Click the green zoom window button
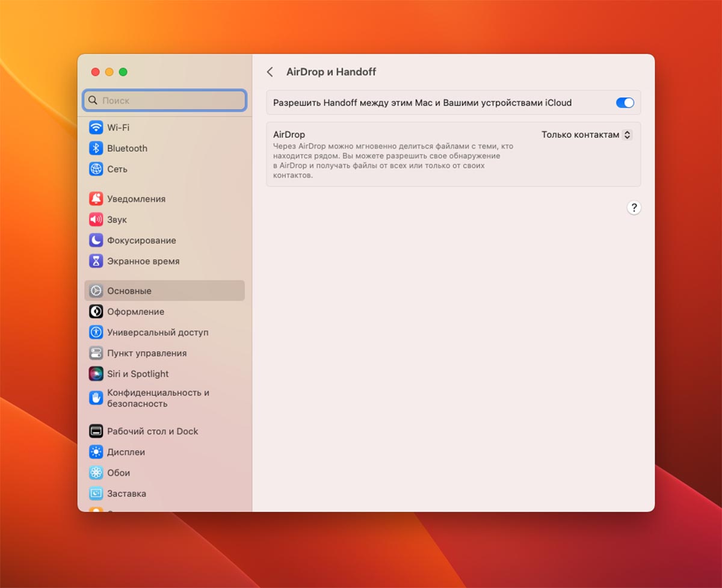This screenshot has height=588, width=722. click(x=123, y=72)
